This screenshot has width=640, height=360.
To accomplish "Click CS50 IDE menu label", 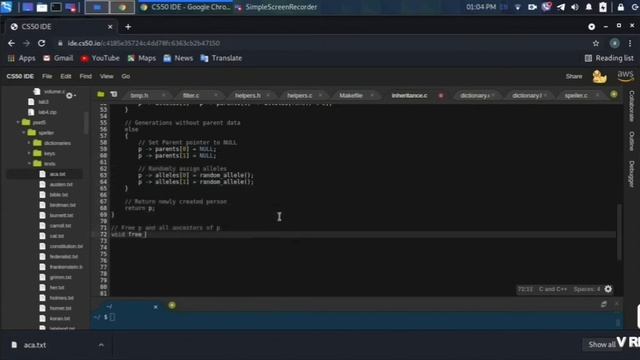I will pyautogui.click(x=20, y=76).
